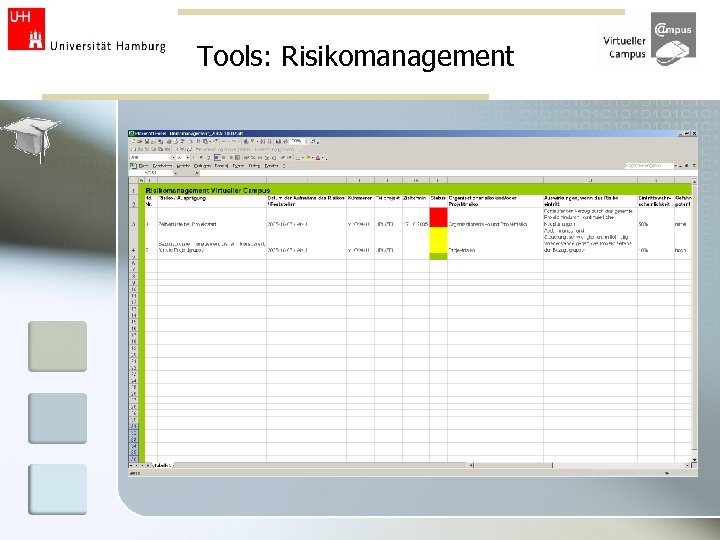Open the Format menu

(221, 166)
